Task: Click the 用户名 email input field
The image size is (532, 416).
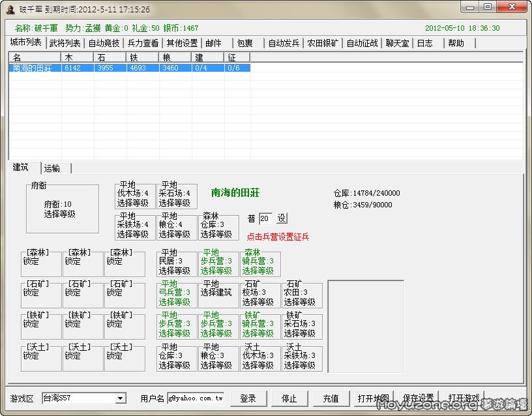Action: [x=195, y=398]
